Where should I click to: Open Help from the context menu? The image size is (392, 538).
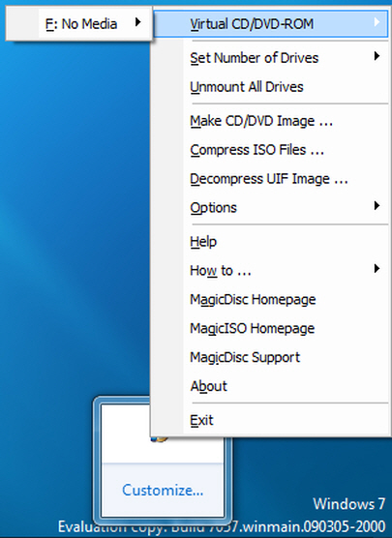270,242
